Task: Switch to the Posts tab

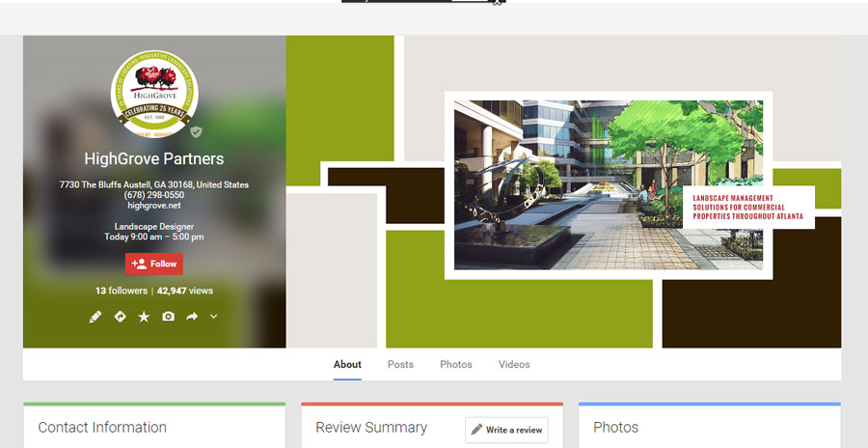Action: (x=400, y=364)
